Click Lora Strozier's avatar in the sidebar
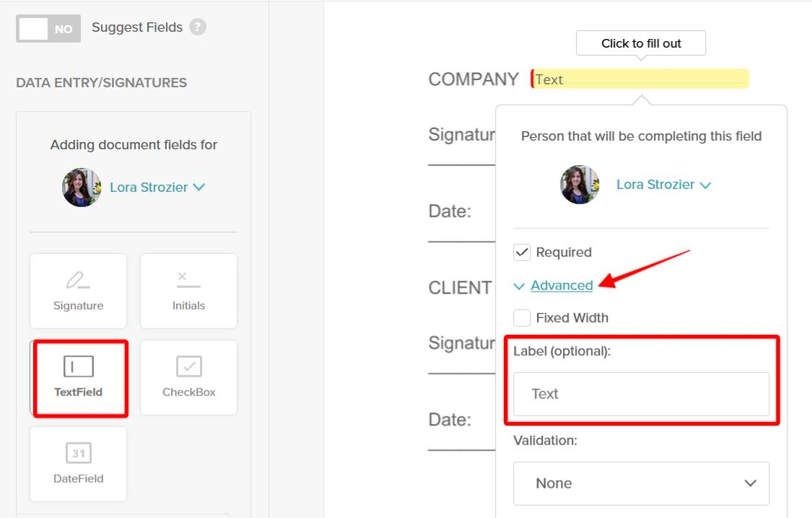 tap(82, 187)
